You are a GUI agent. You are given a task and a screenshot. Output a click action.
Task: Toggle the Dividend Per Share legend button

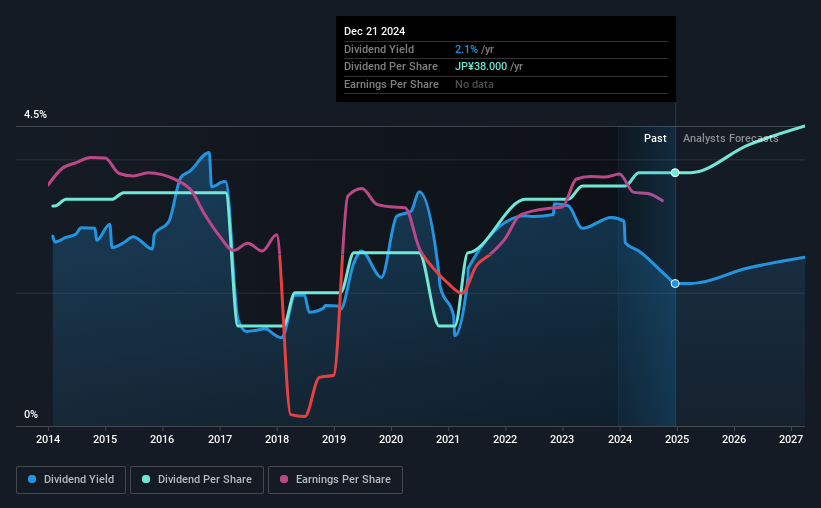pos(197,480)
